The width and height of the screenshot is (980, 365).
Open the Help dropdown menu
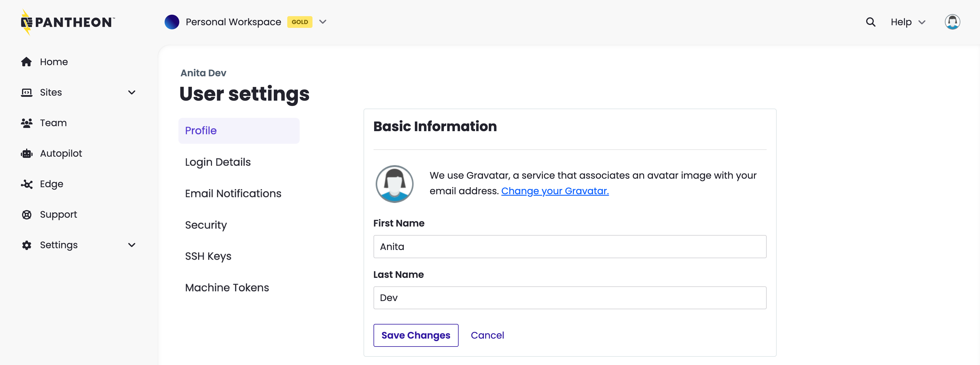click(x=908, y=22)
